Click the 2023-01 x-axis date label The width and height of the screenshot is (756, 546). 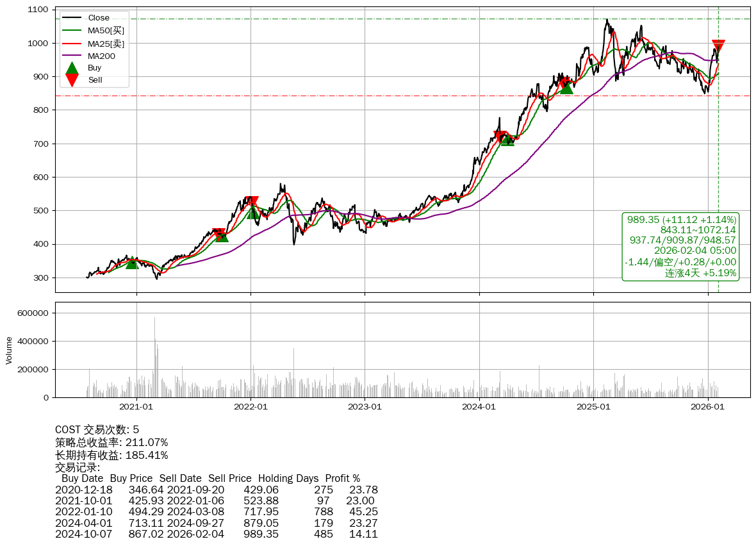coord(365,406)
